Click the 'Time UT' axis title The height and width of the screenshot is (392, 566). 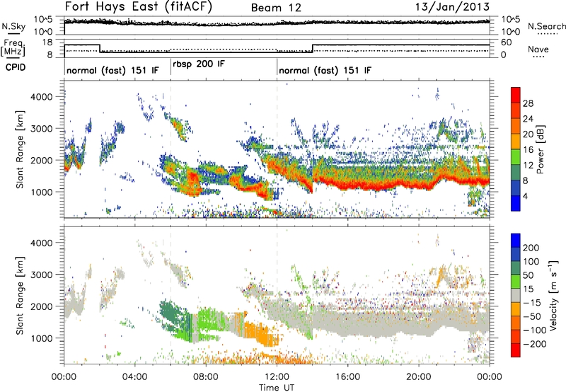[277, 388]
